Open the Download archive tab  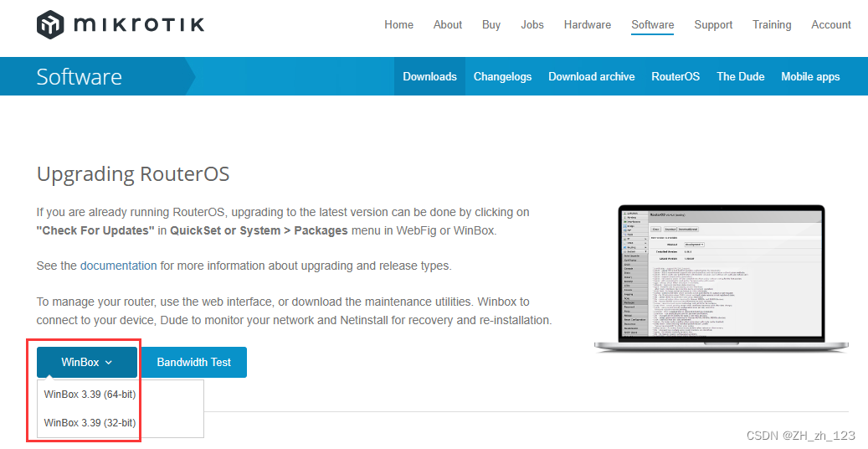[591, 76]
